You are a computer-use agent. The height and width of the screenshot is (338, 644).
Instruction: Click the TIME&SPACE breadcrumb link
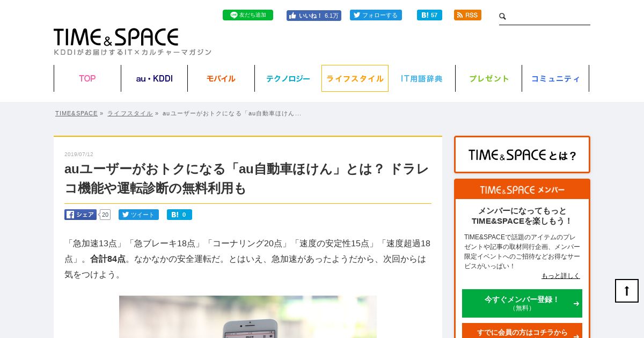76,113
